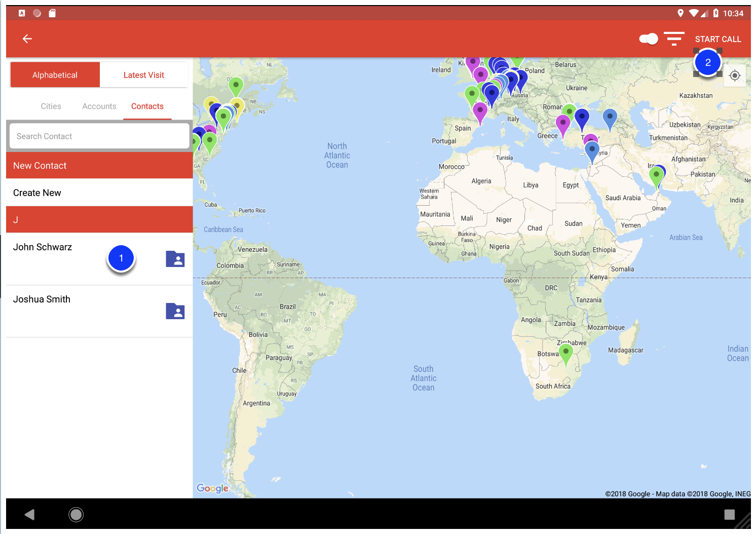The image size is (756, 534).
Task: Tap the back arrow in header
Action: 27,39
